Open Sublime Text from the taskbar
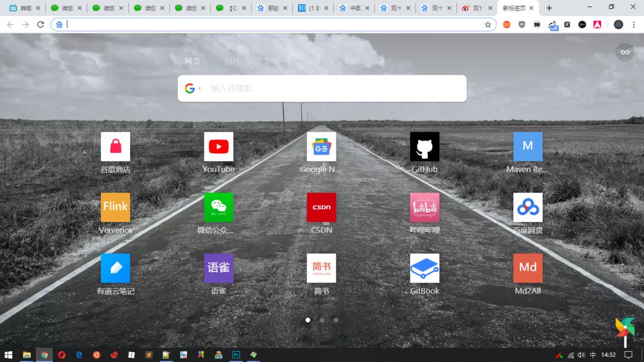This screenshot has height=362, width=644. [148, 355]
